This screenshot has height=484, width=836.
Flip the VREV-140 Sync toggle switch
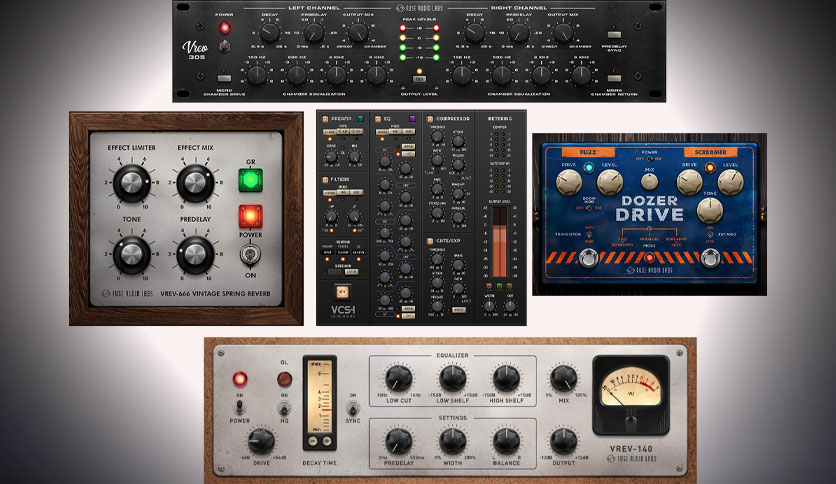pyautogui.click(x=352, y=409)
